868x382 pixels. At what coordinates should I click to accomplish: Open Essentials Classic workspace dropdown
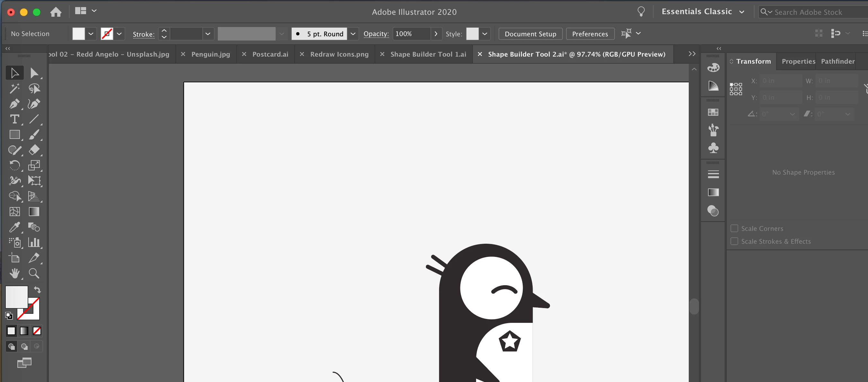pos(741,12)
